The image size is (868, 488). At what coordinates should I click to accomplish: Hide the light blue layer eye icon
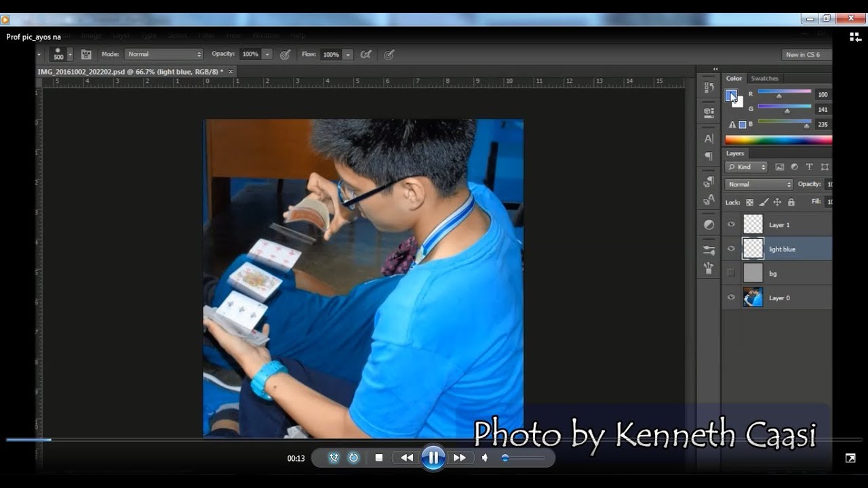pyautogui.click(x=731, y=249)
